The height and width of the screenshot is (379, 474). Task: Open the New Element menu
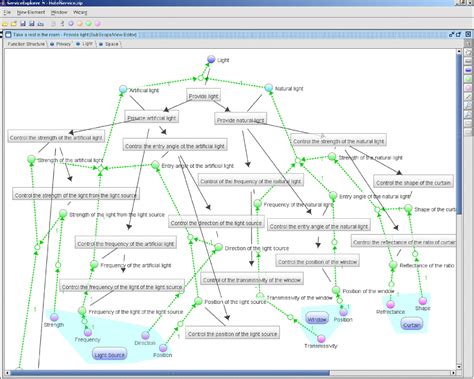[31, 12]
